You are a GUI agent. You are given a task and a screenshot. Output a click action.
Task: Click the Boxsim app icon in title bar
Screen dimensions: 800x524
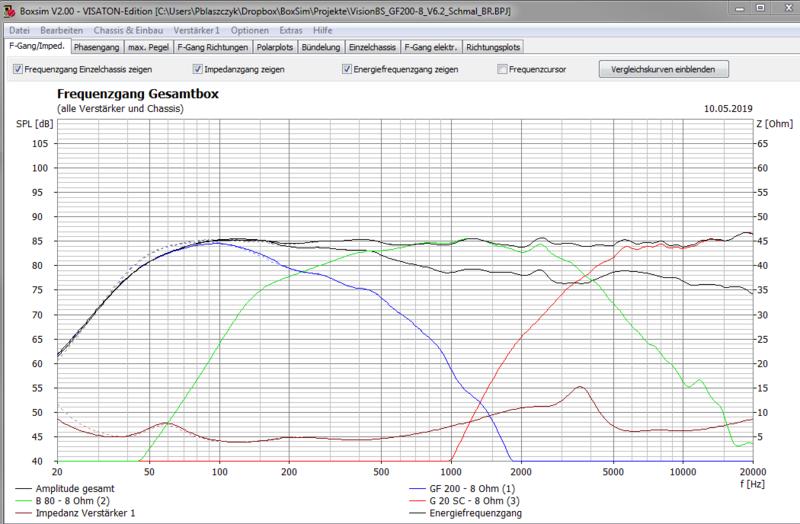[10, 10]
